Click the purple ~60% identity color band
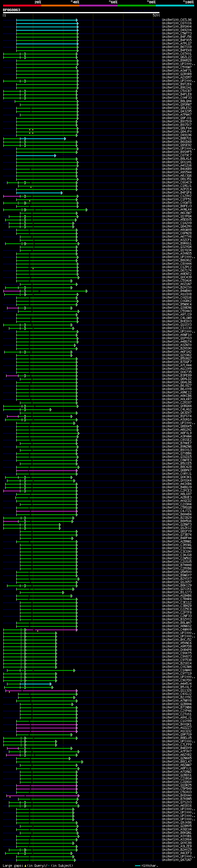Viewport: 197px width, 868px height. 98,6
